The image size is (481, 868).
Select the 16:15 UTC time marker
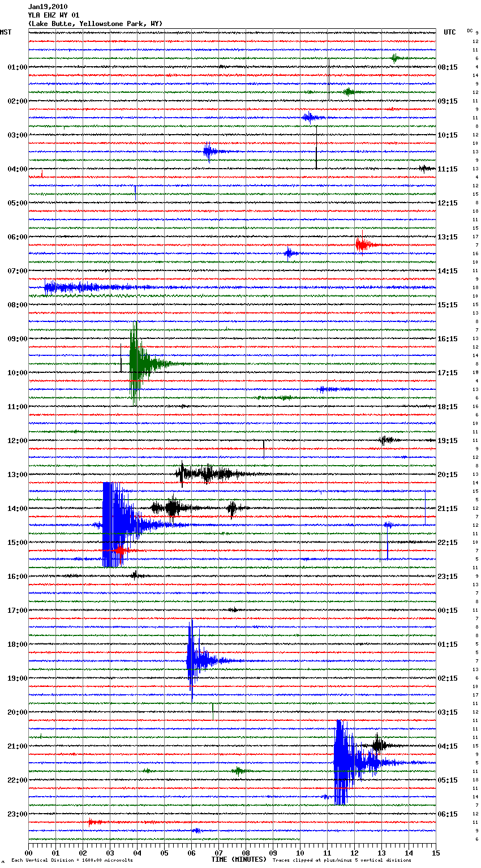(x=448, y=339)
